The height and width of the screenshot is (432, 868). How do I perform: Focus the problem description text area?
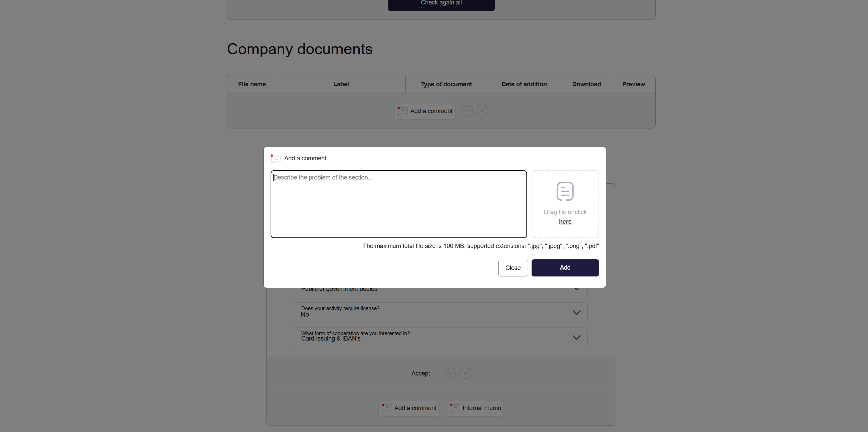pyautogui.click(x=399, y=204)
